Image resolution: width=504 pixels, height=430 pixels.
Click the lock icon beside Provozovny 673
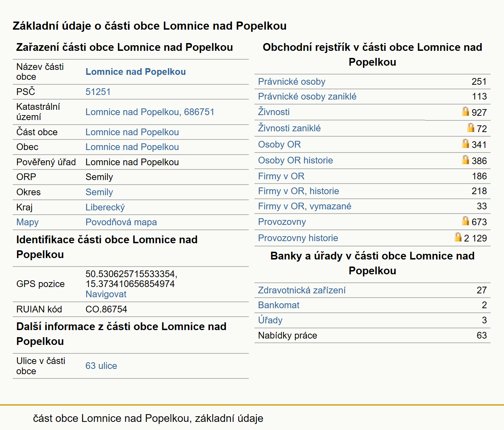point(465,221)
